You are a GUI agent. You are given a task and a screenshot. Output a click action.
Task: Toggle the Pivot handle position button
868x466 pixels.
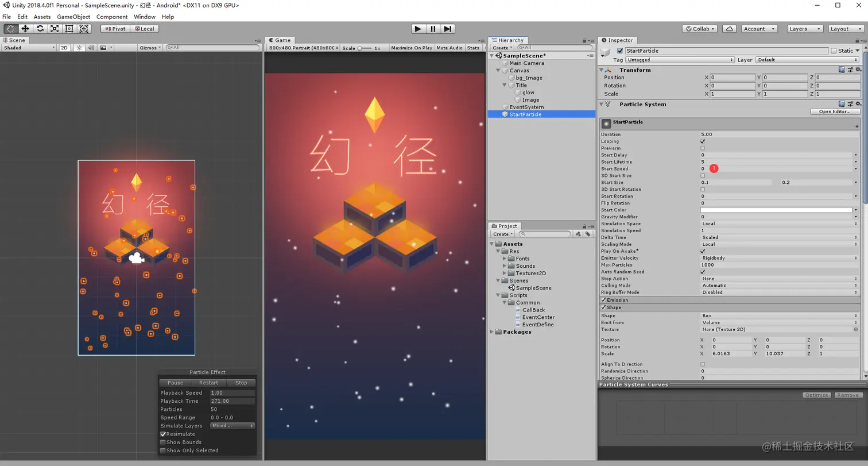click(115, 29)
